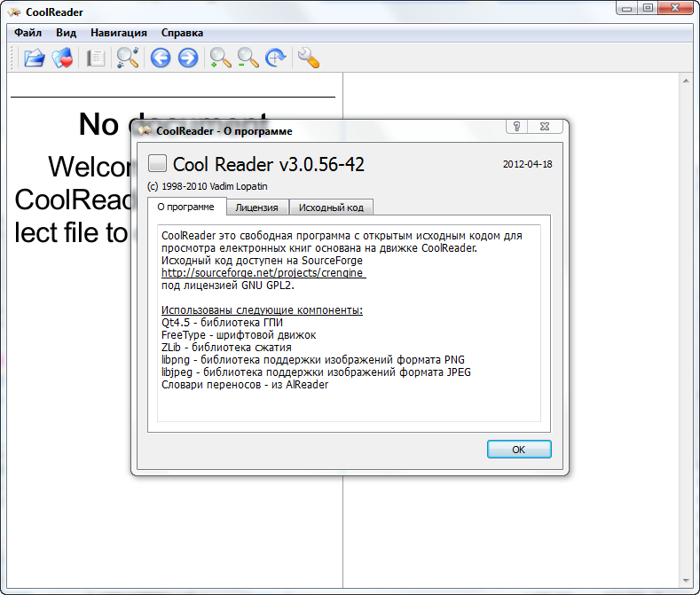Viewport: 700px width, 595px height.
Task: Open the Файл menu
Action: tap(28, 33)
